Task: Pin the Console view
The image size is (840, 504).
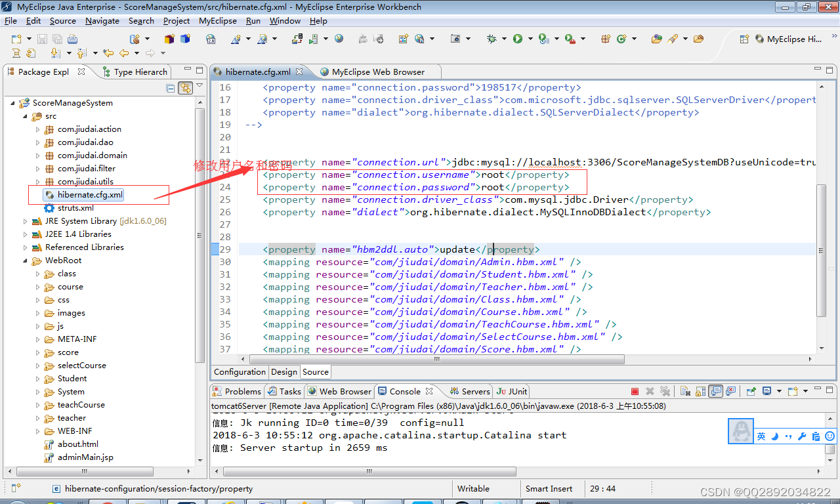Action: pos(751,391)
